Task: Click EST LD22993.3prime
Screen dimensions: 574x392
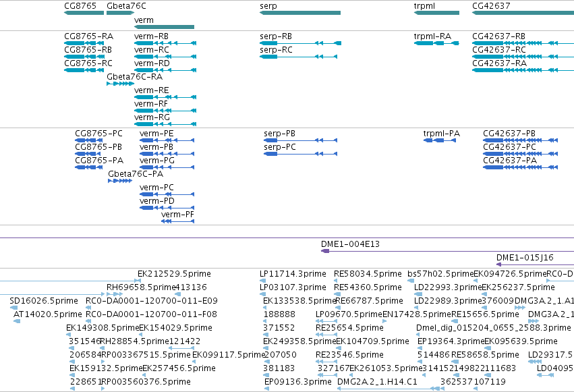Action: [448, 287]
